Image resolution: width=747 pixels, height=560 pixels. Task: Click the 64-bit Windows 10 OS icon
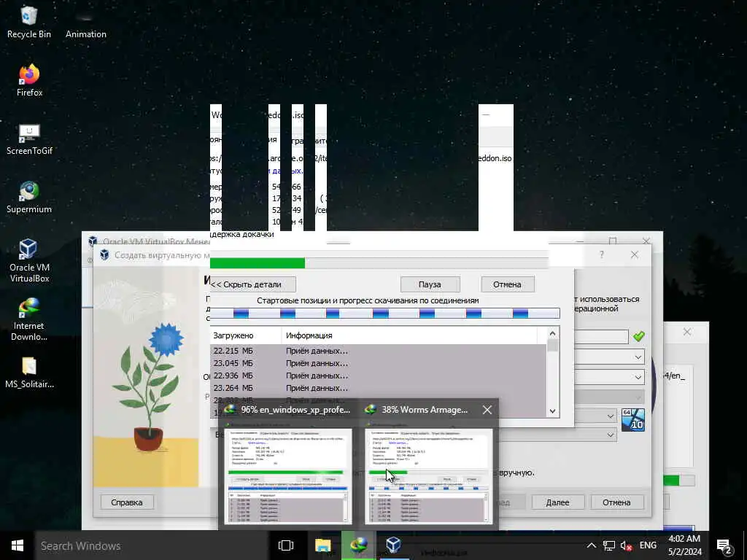tap(633, 419)
